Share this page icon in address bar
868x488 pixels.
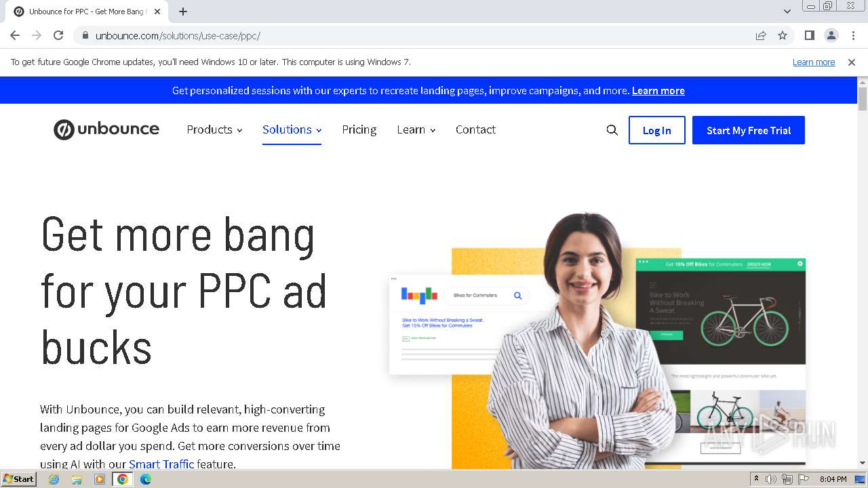761,35
